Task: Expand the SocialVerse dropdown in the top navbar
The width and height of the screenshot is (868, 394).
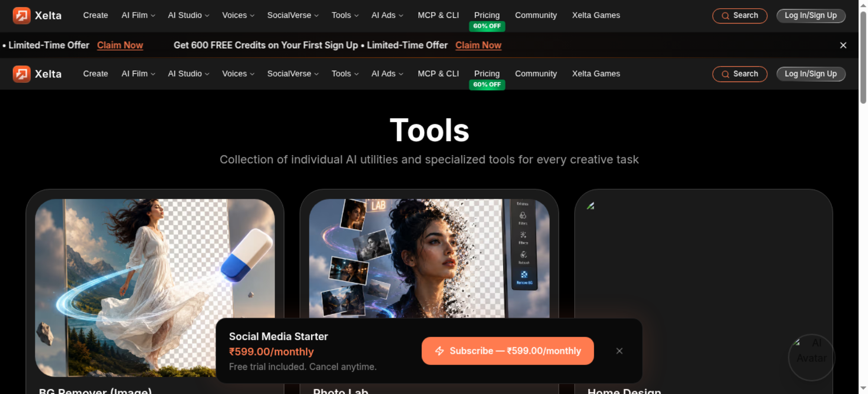Action: pos(293,15)
